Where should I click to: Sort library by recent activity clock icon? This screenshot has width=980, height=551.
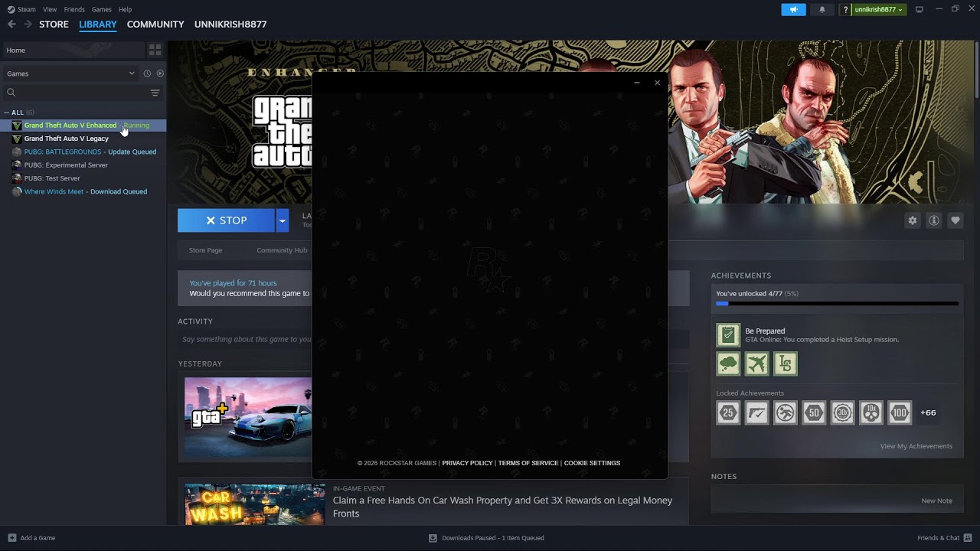[147, 73]
